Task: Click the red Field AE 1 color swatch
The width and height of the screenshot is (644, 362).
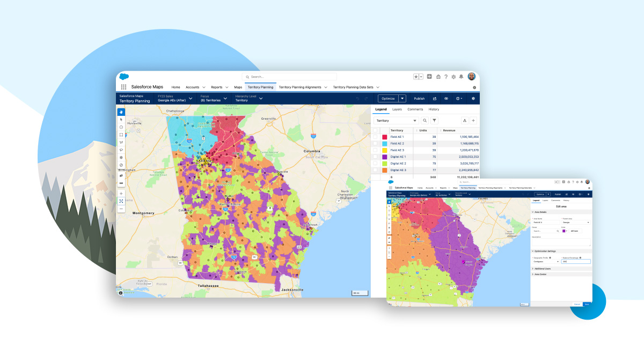Action: tap(384, 137)
